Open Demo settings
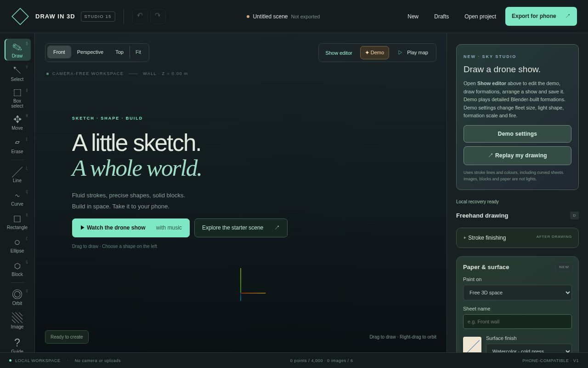This screenshot has width=588, height=368. [517, 134]
